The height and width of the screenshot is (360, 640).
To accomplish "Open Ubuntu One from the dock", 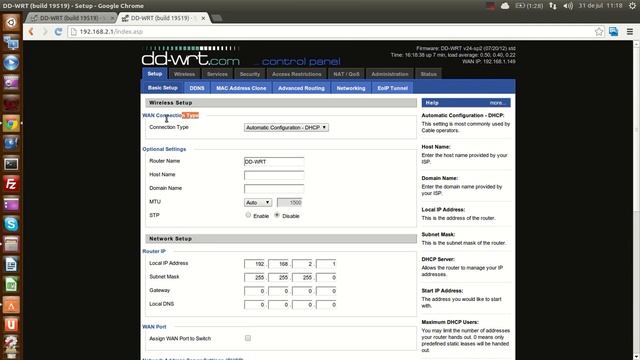I will [11, 325].
